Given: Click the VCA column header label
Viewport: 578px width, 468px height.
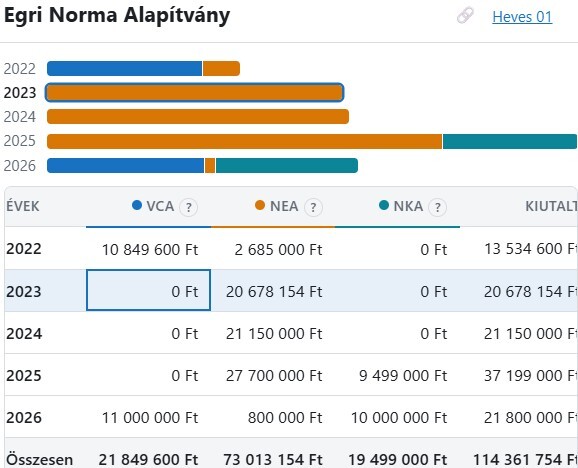Looking at the screenshot, I should click(160, 206).
